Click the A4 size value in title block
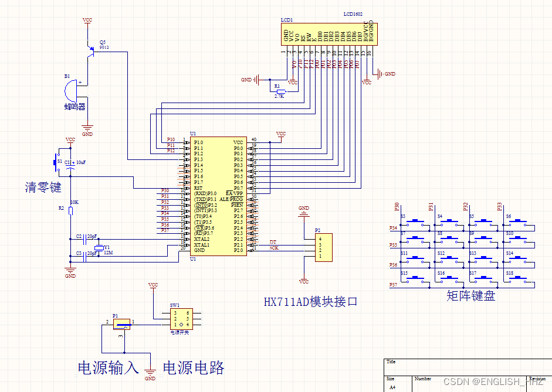 pos(392,387)
